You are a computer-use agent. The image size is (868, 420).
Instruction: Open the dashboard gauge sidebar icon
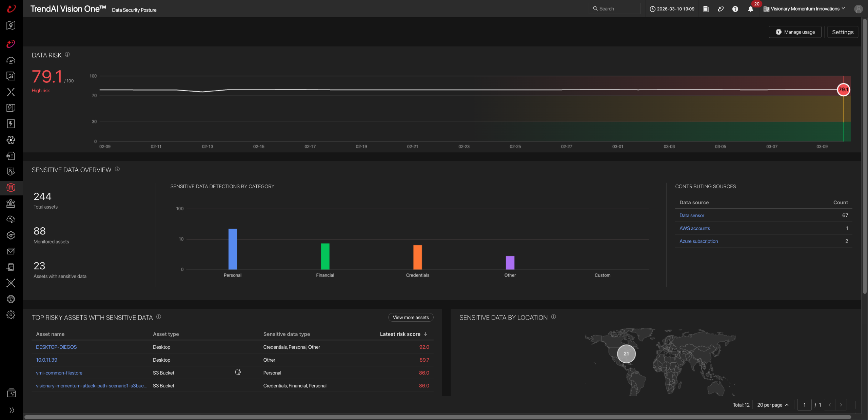[x=11, y=60]
